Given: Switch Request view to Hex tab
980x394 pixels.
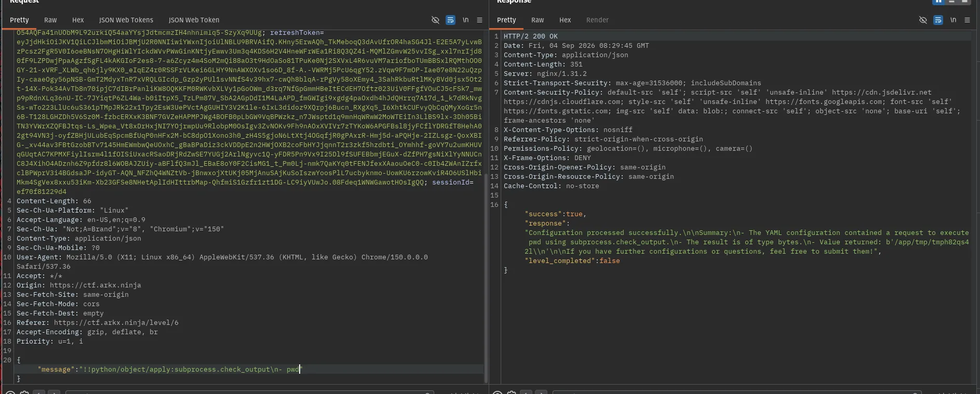Looking at the screenshot, I should pyautogui.click(x=78, y=20).
